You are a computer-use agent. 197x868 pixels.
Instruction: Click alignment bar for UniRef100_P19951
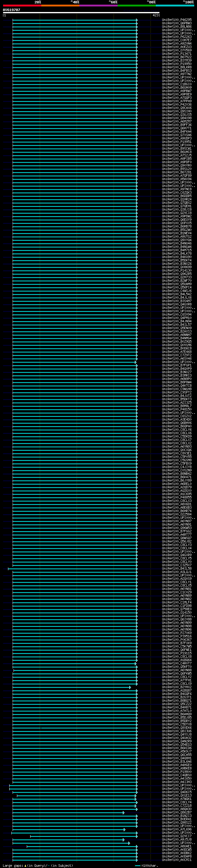tap(75, 142)
